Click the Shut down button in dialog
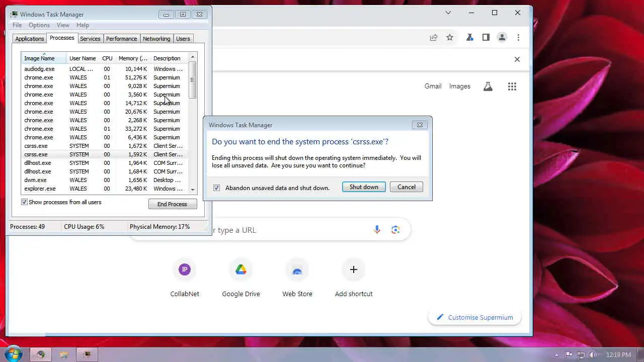The width and height of the screenshot is (644, 362). click(364, 187)
